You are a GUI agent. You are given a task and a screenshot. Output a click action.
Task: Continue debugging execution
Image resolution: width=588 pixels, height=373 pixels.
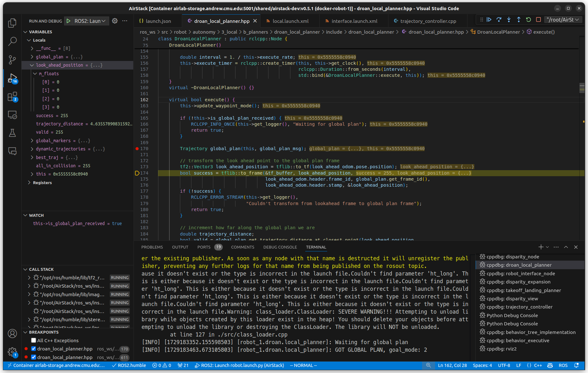489,19
